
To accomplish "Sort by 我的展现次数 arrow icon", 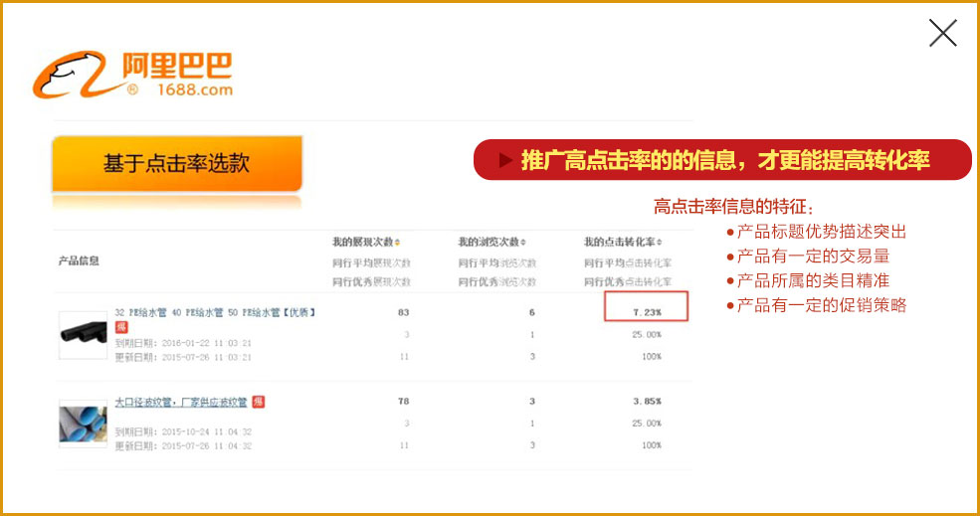I will tap(398, 243).
